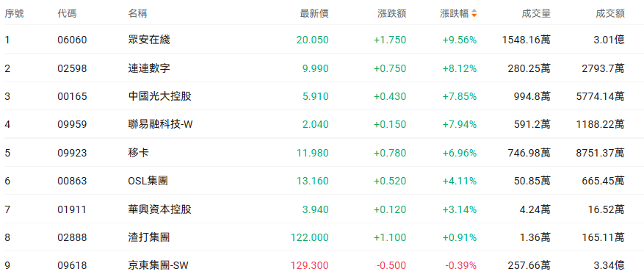Screen dimensions: 644x277
Task: Open 京東集團-SW stock page
Action: [159, 265]
